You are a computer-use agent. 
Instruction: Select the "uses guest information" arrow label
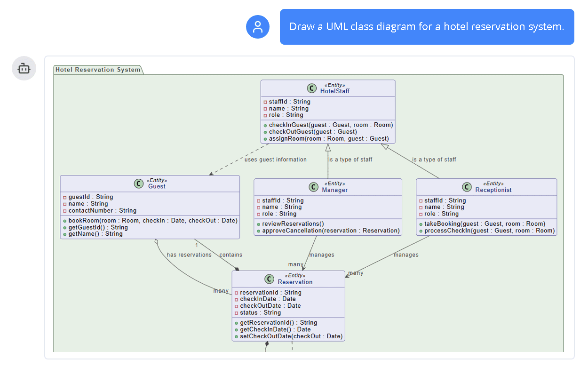[x=275, y=160]
